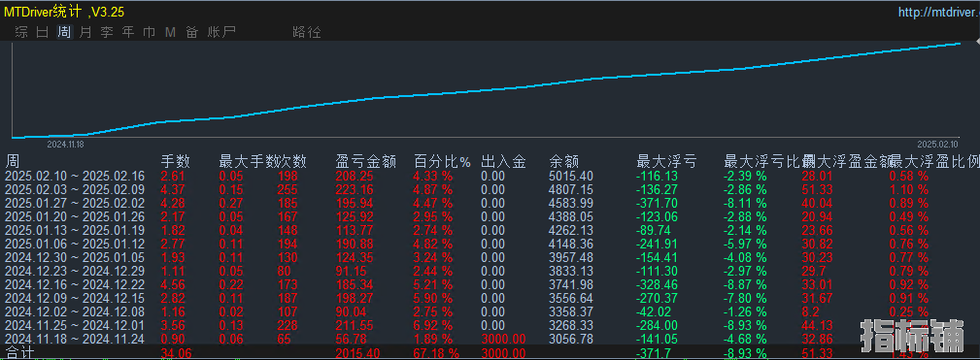
Task: Open the 季 quarterly statistics tab
Action: (107, 32)
